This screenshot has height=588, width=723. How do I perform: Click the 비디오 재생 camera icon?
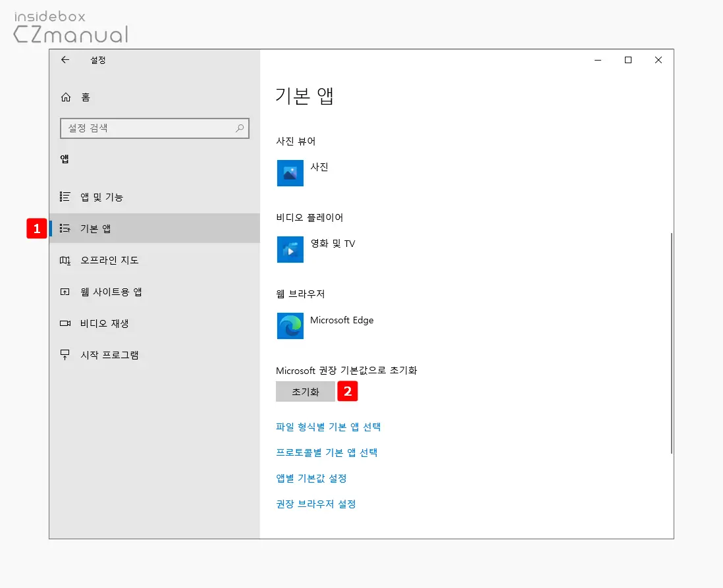click(65, 323)
